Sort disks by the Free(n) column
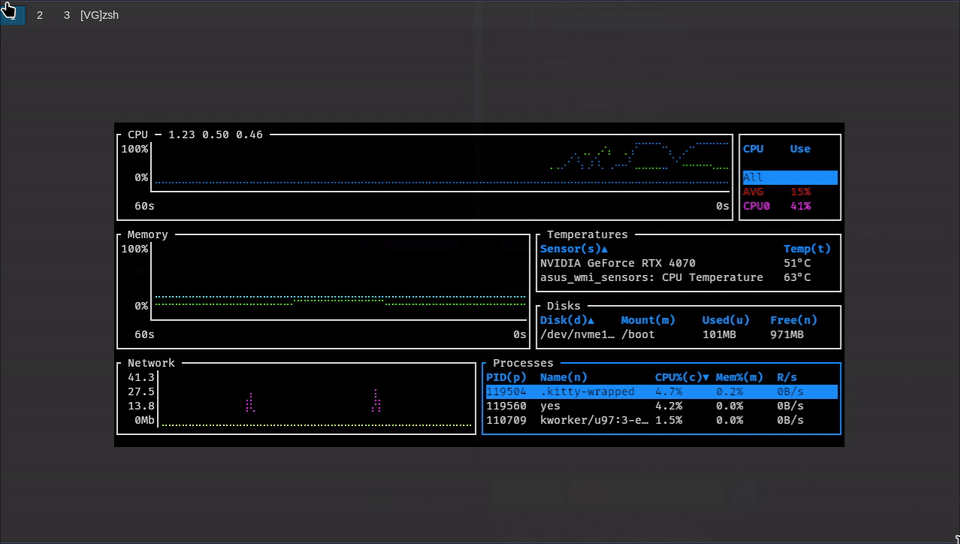Viewport: 960px width, 544px height. [793, 320]
